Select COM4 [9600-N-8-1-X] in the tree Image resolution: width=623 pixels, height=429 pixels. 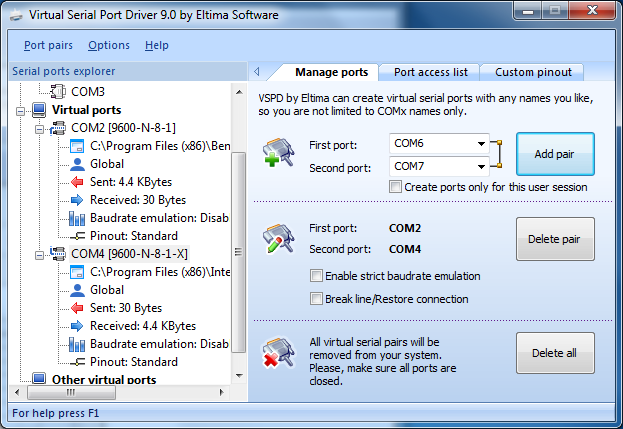129,253
